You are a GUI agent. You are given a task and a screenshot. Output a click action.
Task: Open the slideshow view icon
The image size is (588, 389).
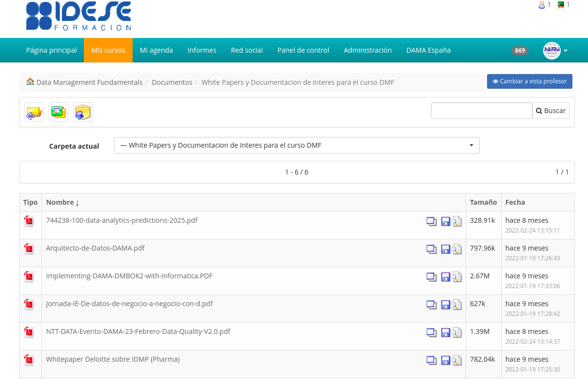click(59, 112)
